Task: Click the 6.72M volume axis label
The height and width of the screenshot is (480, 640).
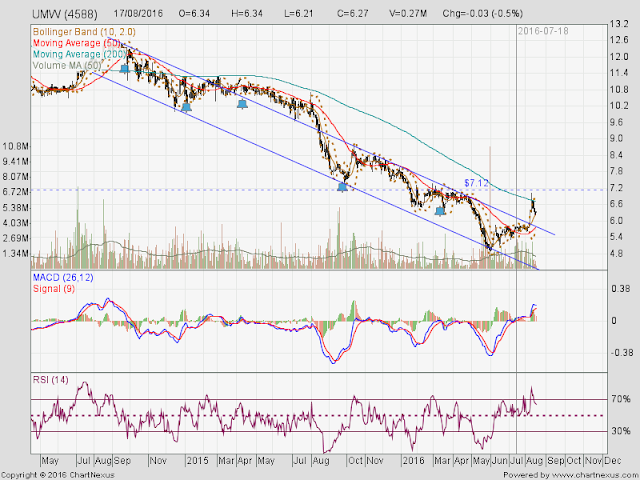Action: [16, 192]
